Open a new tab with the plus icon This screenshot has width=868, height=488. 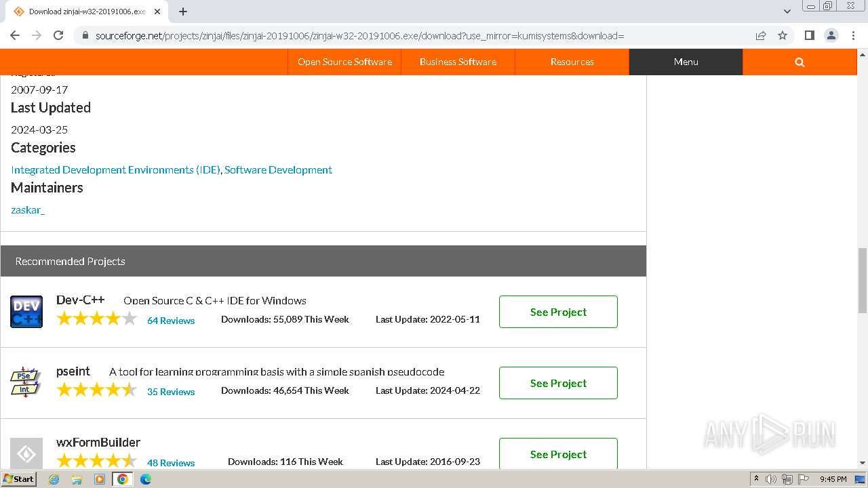pos(182,12)
